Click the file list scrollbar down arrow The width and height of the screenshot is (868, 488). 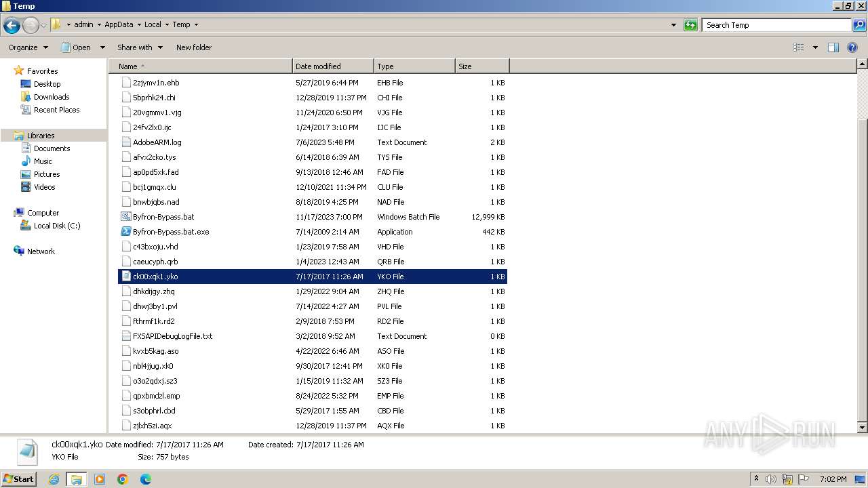862,428
